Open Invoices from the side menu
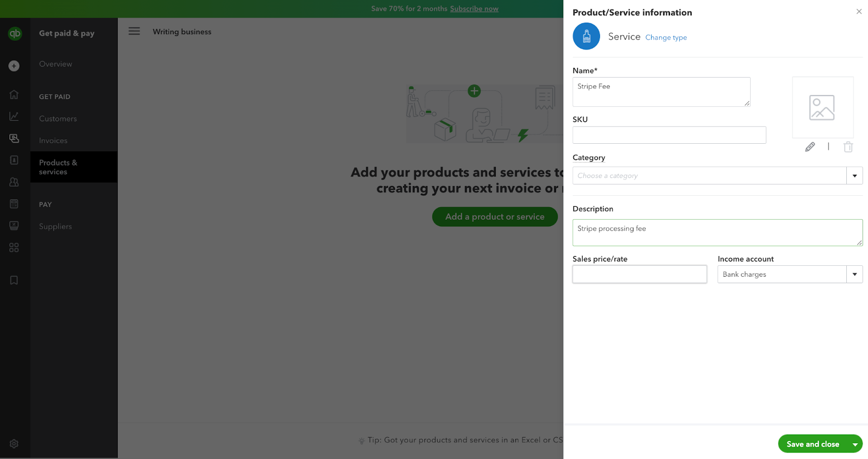The width and height of the screenshot is (868, 459). pyautogui.click(x=53, y=141)
